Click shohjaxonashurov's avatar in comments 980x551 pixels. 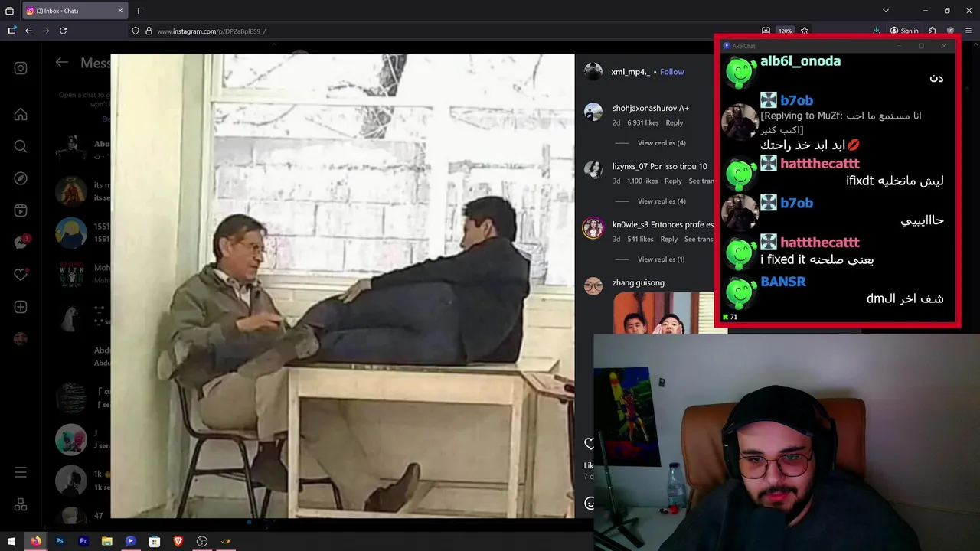click(x=593, y=112)
